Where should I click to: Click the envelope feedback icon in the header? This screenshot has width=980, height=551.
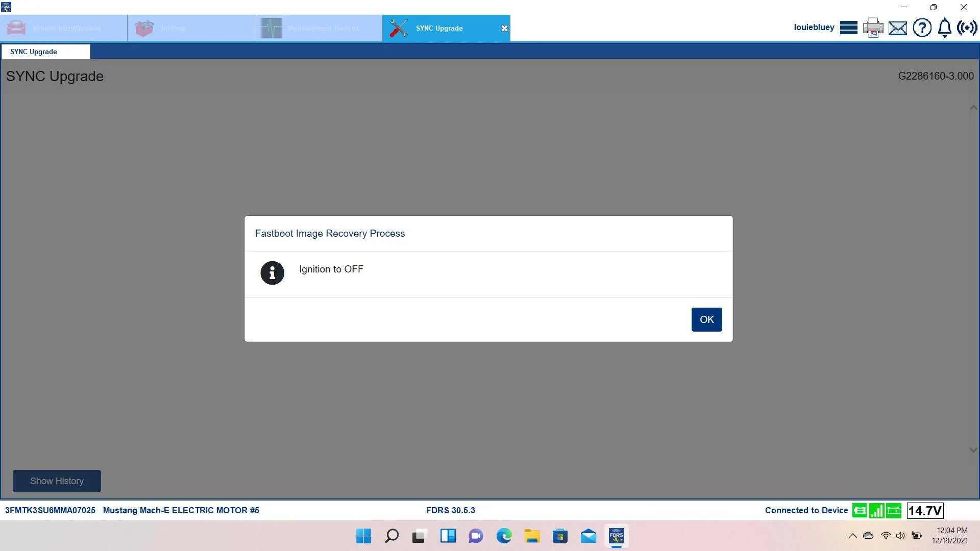click(898, 28)
